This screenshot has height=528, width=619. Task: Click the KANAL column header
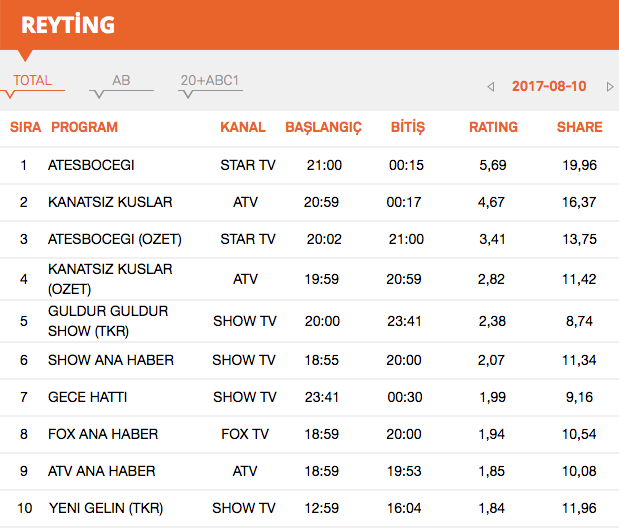click(243, 127)
